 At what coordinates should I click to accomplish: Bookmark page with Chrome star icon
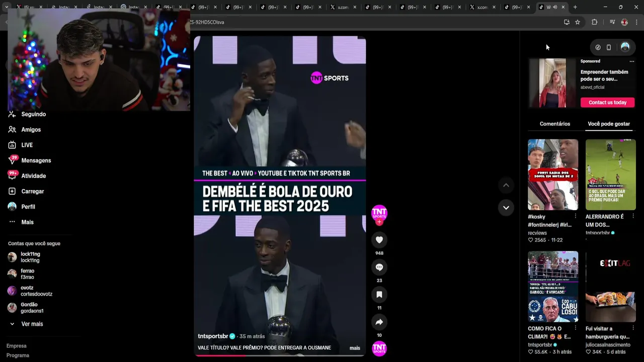click(578, 22)
